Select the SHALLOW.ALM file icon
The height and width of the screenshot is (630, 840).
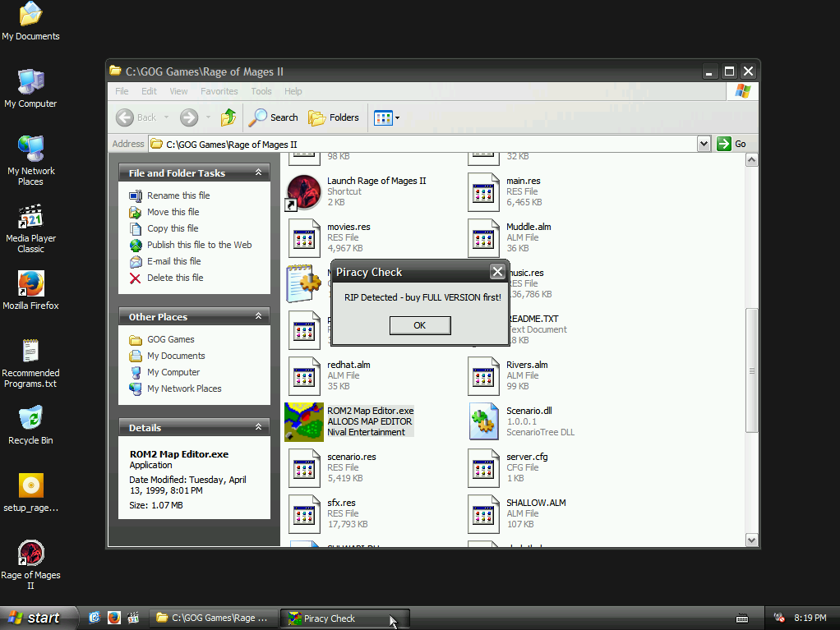483,514
